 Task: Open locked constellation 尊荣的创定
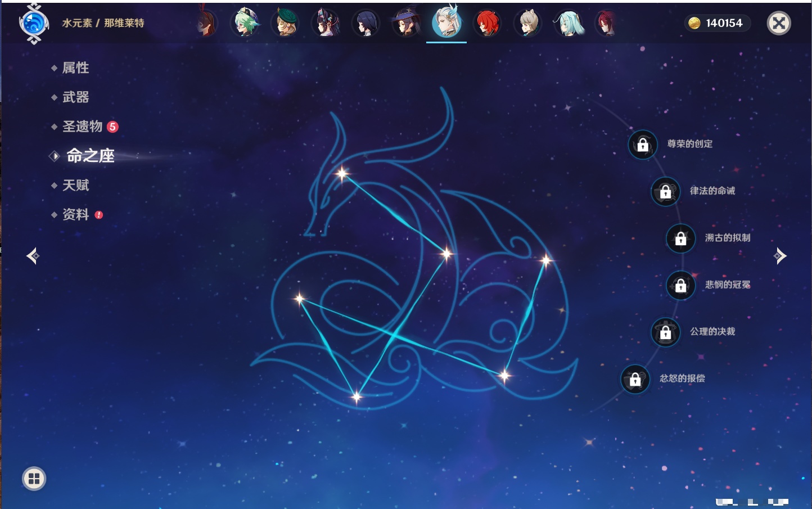643,145
